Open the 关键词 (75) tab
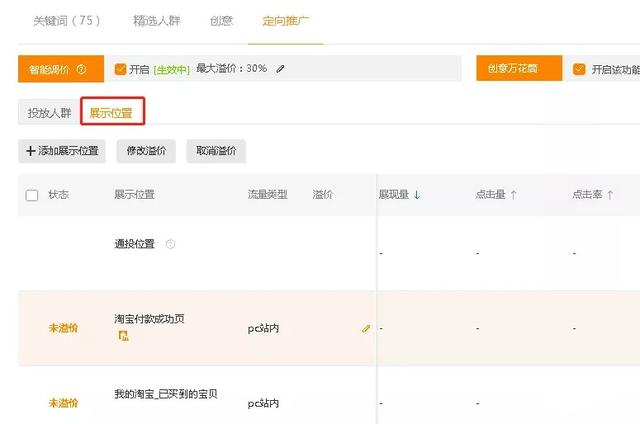640x424 pixels. click(x=67, y=20)
